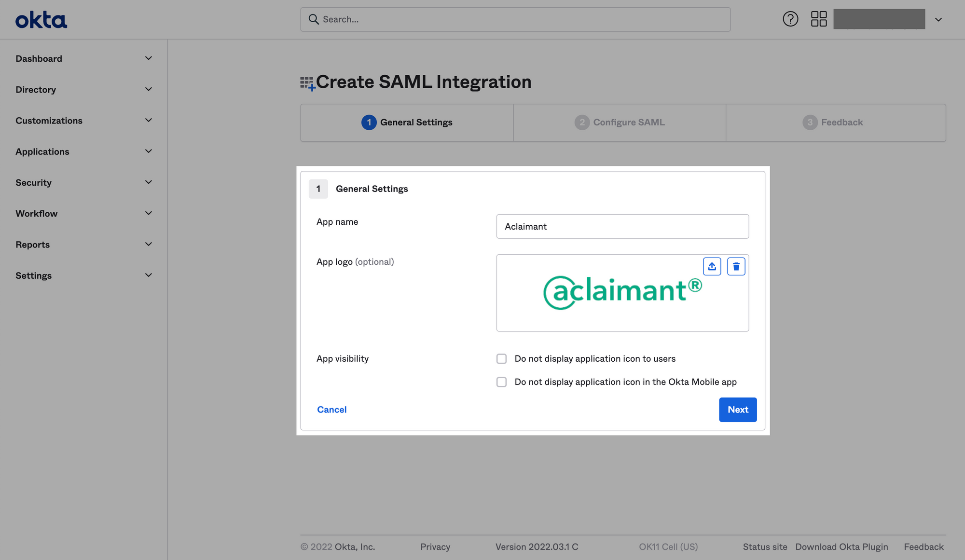Click the App name label
The height and width of the screenshot is (560, 965).
[337, 222]
